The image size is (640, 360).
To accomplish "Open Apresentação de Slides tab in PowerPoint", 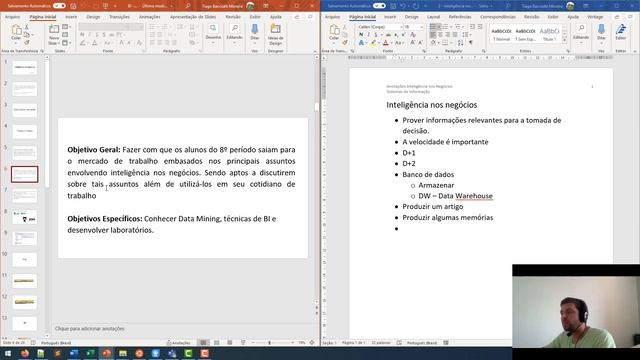I will click(x=193, y=17).
